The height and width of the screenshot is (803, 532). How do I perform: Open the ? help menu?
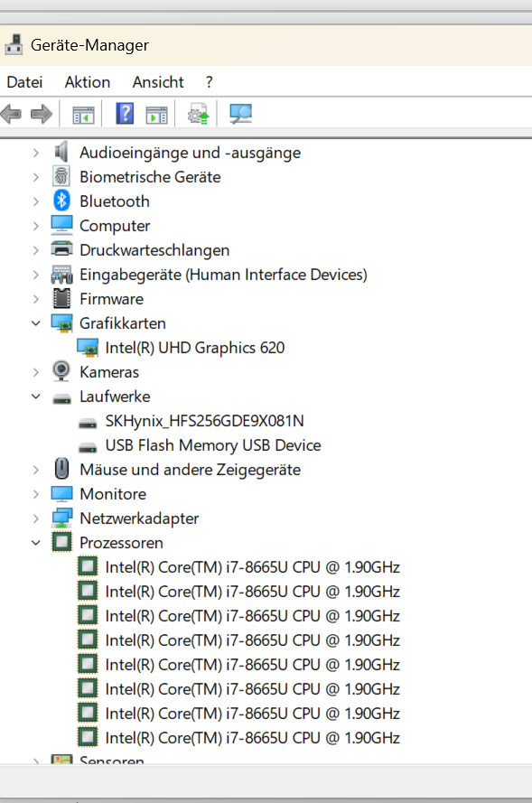coord(209,82)
